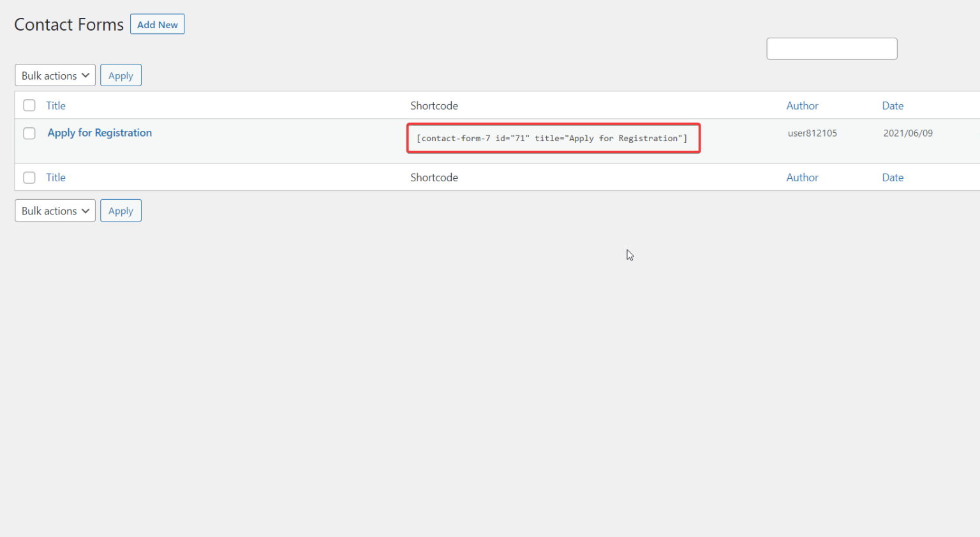The height and width of the screenshot is (537, 980).
Task: Sort forms by the Date column
Action: [x=893, y=105]
